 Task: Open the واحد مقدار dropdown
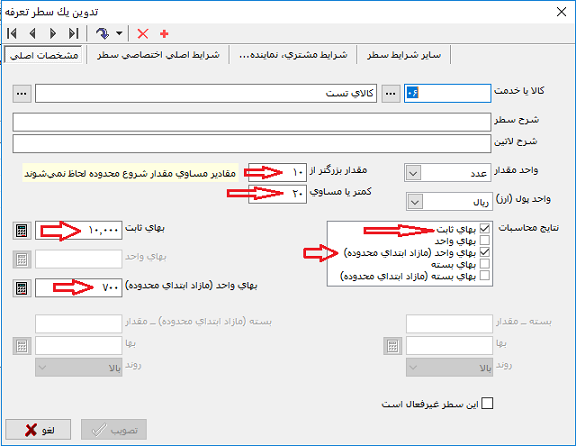click(413, 173)
